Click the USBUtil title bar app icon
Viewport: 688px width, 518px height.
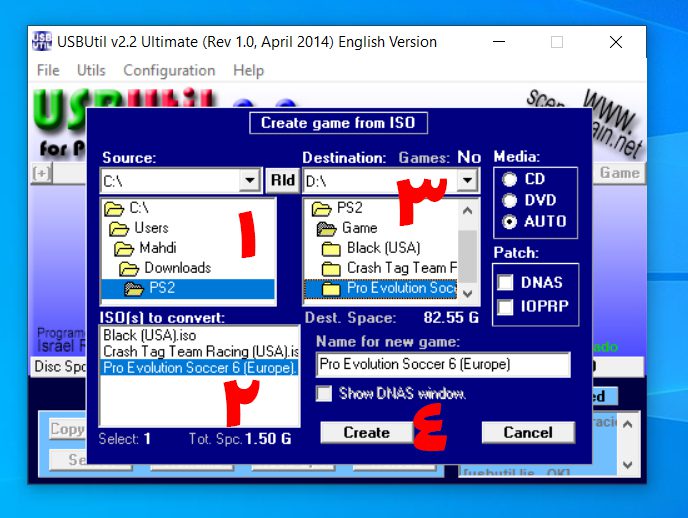[42, 42]
